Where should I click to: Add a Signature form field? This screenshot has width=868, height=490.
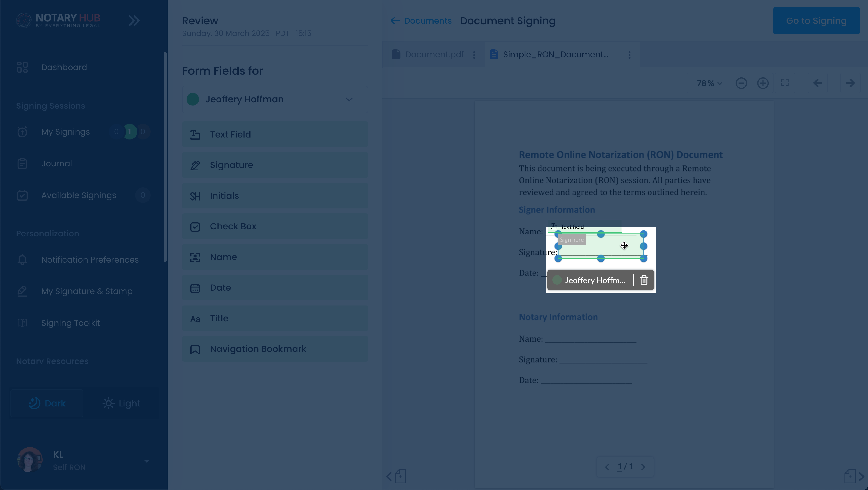(275, 165)
